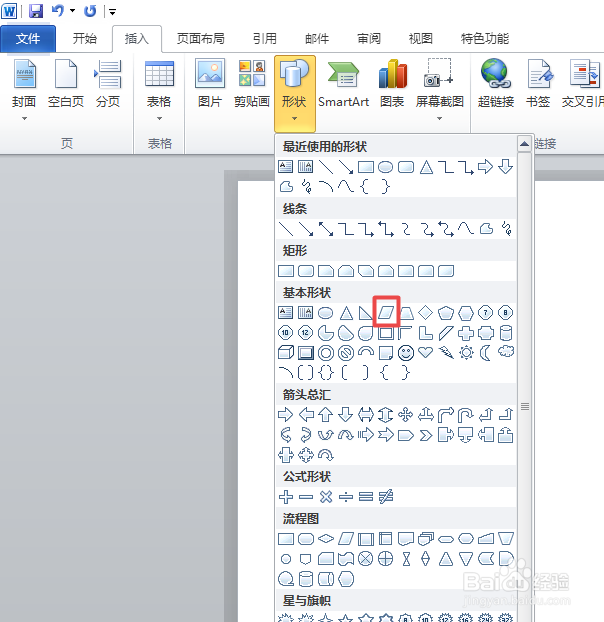Screen dimensions: 604x622
Task: Insert a Hyperlink
Action: [496, 84]
